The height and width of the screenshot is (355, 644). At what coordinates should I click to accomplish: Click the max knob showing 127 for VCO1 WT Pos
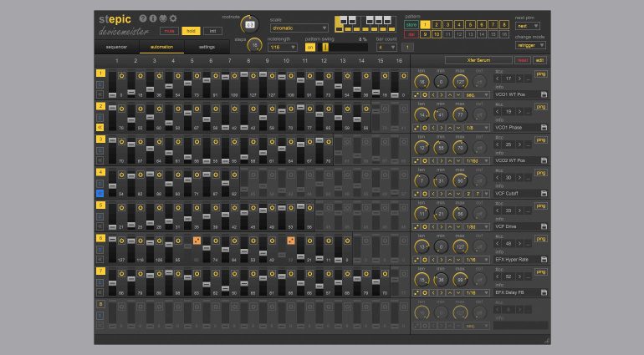pos(460,82)
